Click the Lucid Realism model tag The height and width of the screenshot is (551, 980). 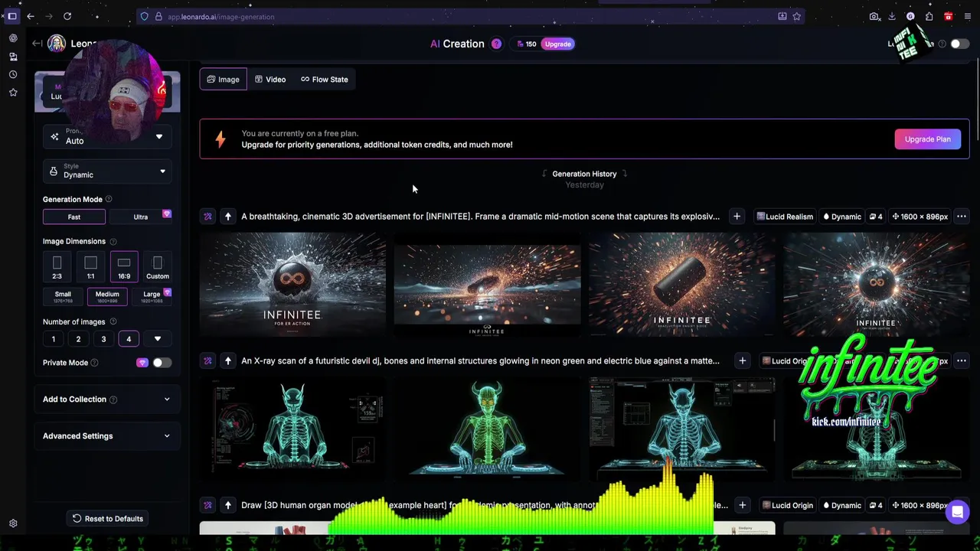coord(784,217)
